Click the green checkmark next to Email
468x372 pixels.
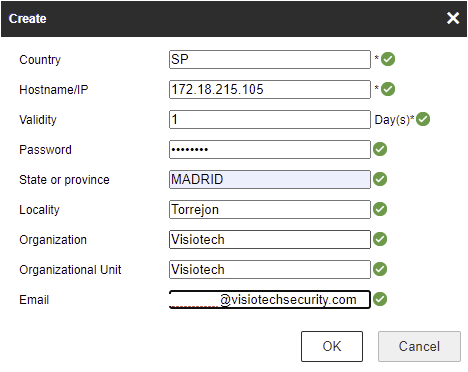(380, 299)
